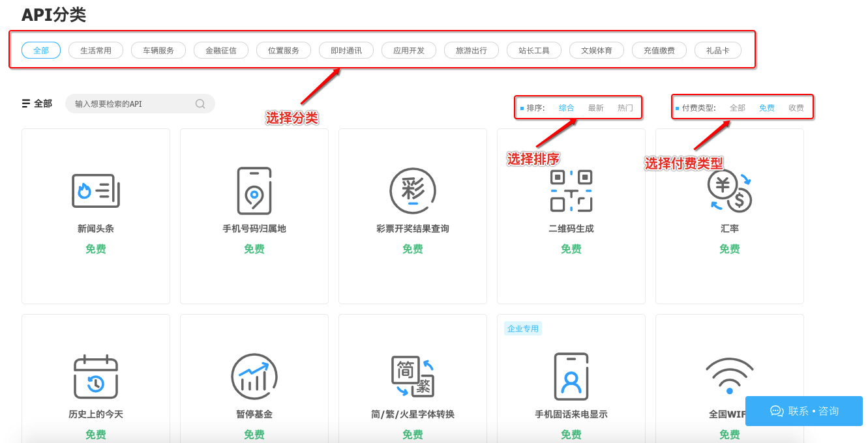The height and width of the screenshot is (443, 868).
Task: Click the 全部 label beside the list icon
Action: pos(43,104)
